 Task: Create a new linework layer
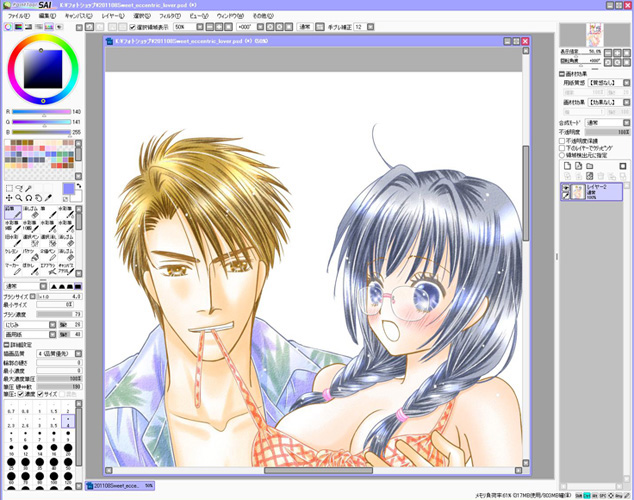(x=579, y=166)
